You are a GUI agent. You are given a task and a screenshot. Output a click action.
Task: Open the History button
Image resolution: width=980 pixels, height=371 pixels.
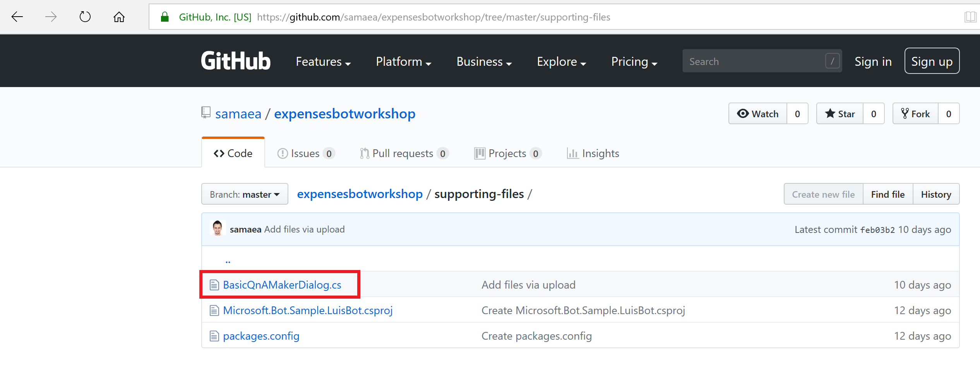(936, 194)
